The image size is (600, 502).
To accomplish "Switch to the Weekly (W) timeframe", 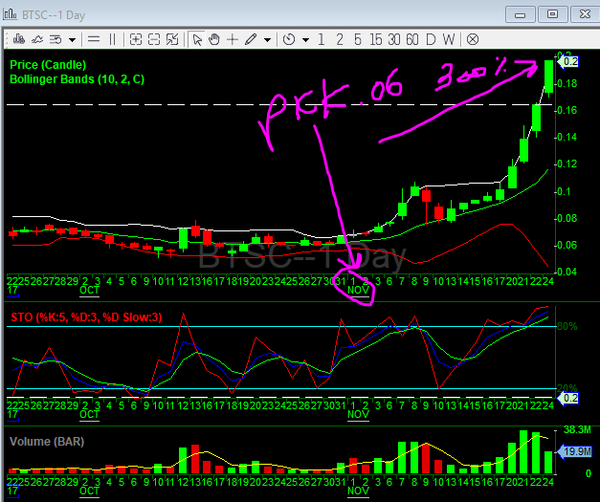I will point(449,39).
